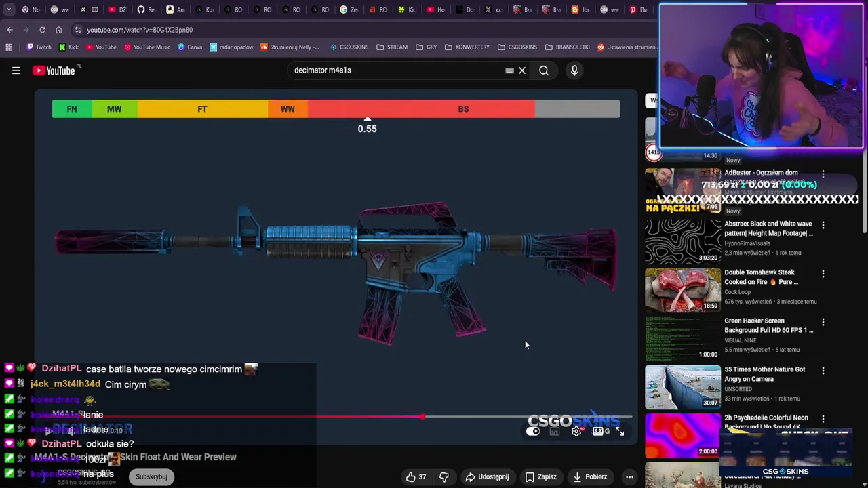868x488 pixels.
Task: Open options for Green Hacker Screen video
Action: point(823,322)
